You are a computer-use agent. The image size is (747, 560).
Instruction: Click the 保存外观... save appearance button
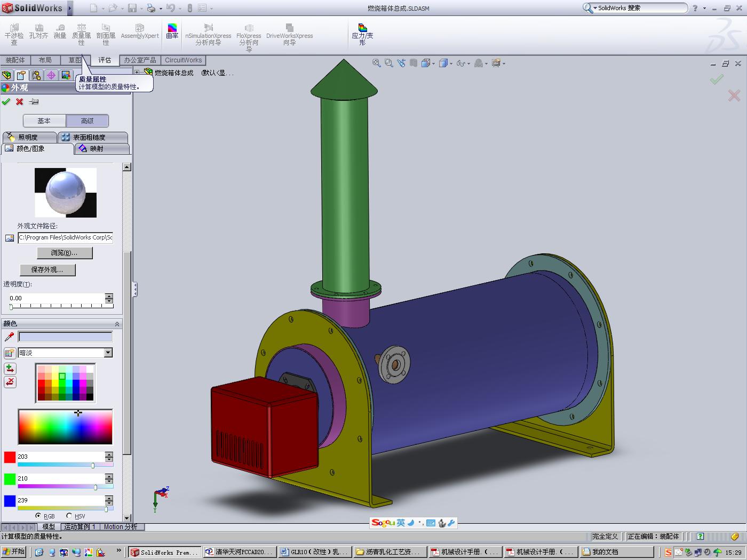(x=47, y=270)
